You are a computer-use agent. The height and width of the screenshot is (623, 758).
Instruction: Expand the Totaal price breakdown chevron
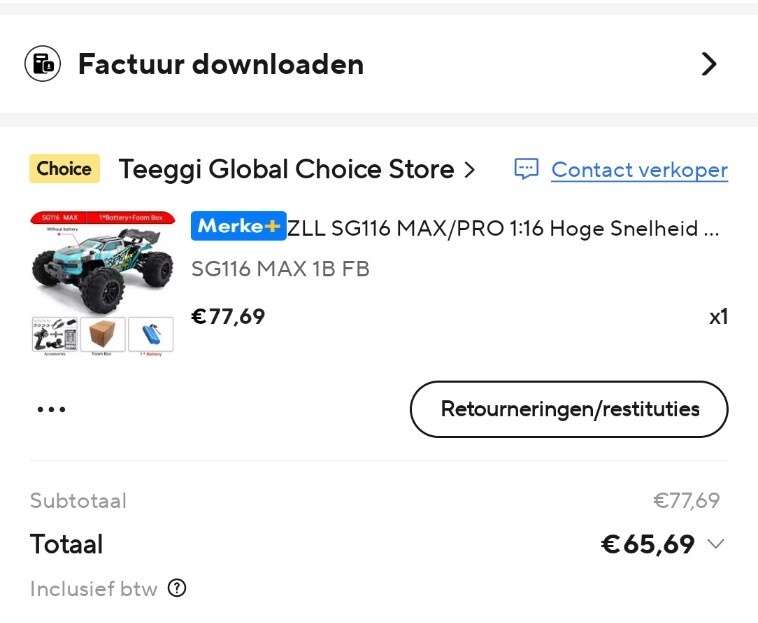(x=715, y=544)
